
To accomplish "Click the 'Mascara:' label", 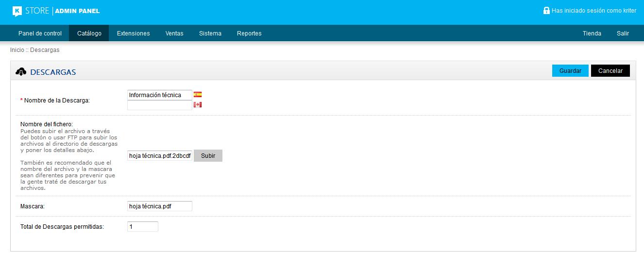I will tap(33, 206).
